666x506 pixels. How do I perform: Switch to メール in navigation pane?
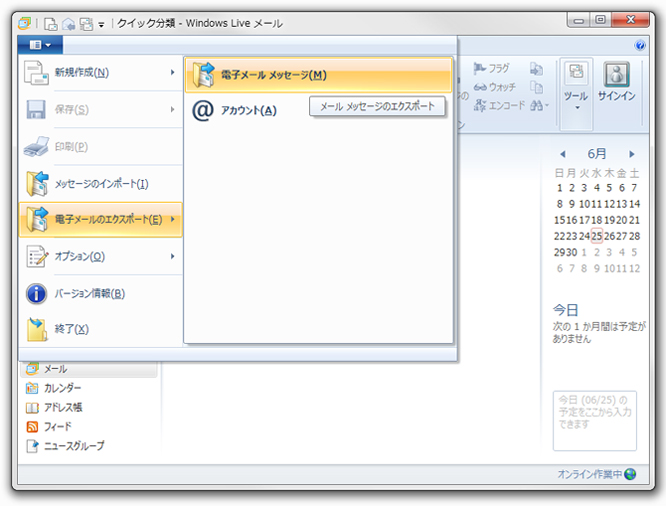point(88,369)
